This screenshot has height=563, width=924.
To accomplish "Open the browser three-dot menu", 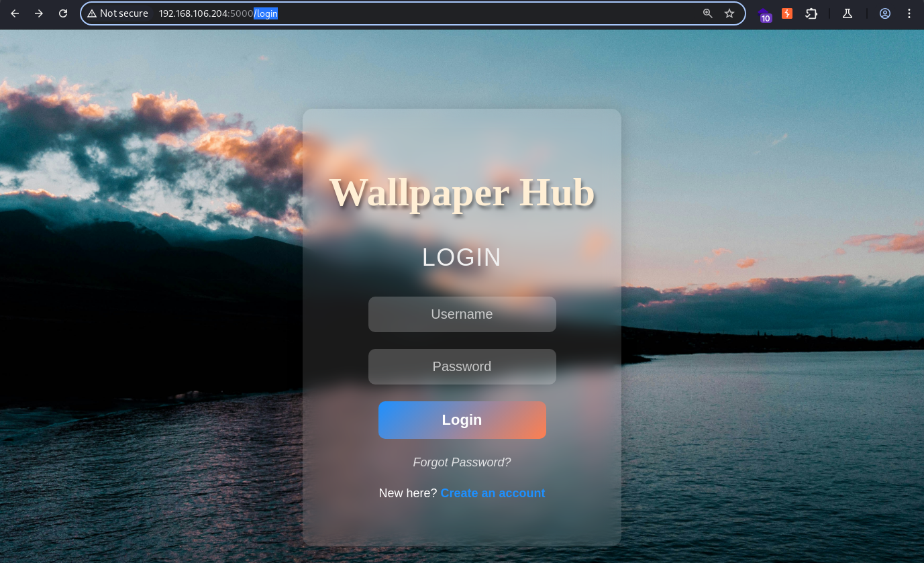I will pyautogui.click(x=909, y=13).
